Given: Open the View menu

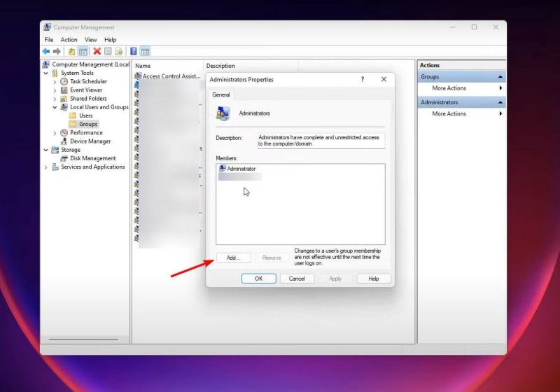Looking at the screenshot, I should [91, 40].
